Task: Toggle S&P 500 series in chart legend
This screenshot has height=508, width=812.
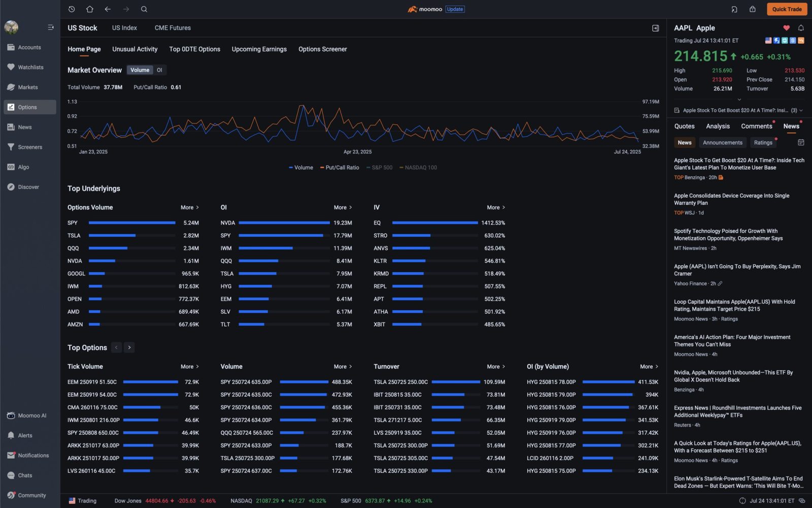Action: coord(380,168)
